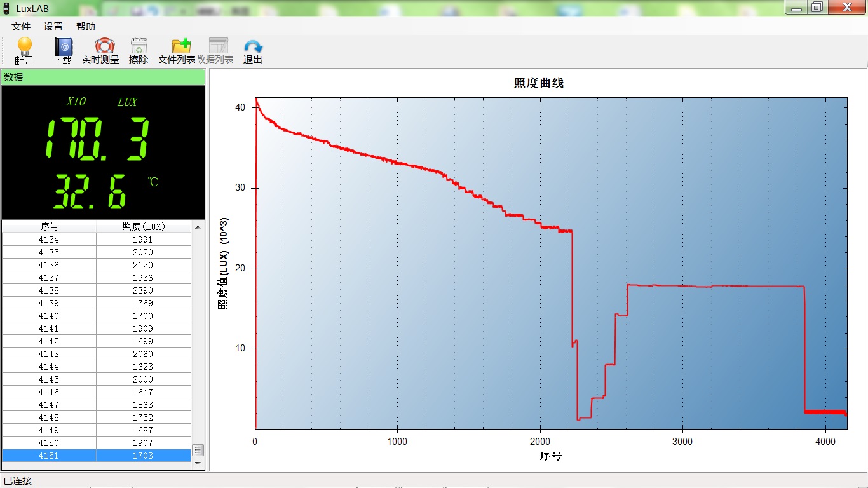
Task: Select row 4147 in data table
Action: pyautogui.click(x=97, y=405)
